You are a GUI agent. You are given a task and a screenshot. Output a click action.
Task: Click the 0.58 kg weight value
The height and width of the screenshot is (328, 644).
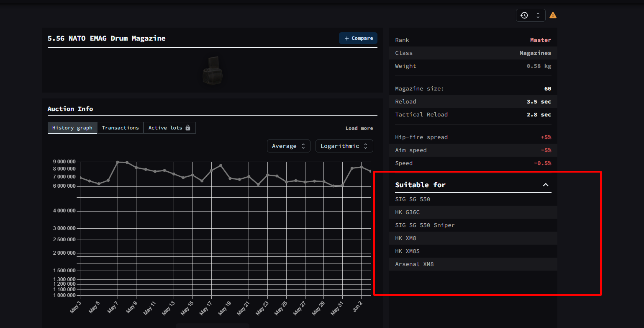point(539,66)
